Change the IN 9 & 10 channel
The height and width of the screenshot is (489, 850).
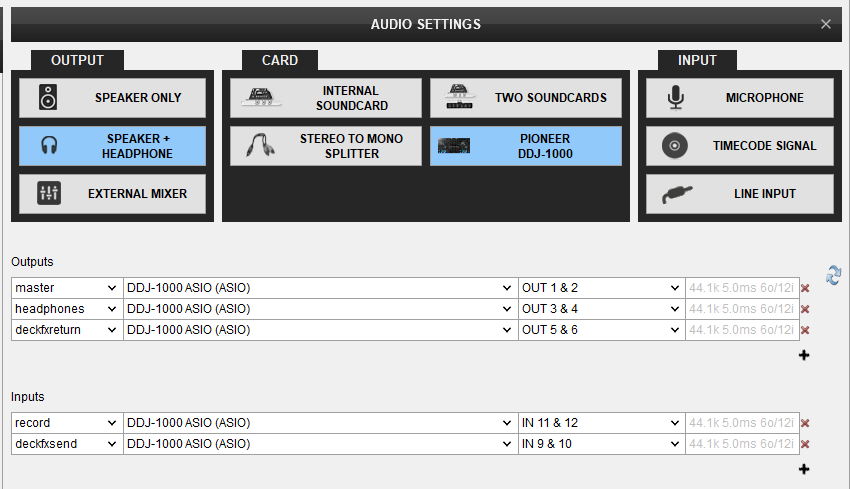[x=602, y=444]
